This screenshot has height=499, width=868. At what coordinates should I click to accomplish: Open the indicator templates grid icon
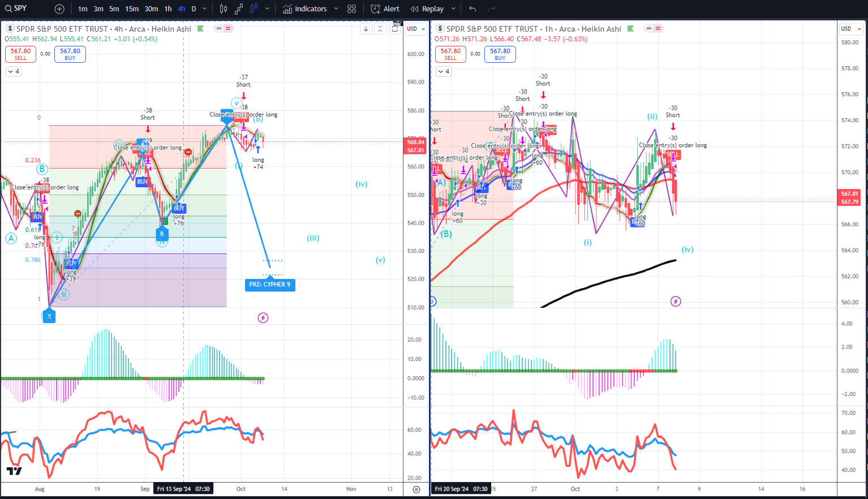(x=352, y=8)
